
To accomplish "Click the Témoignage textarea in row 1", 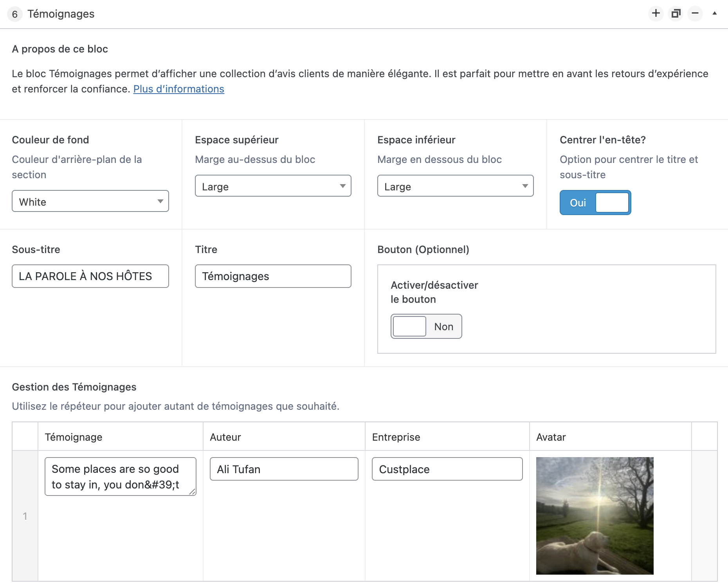I will pyautogui.click(x=120, y=476).
